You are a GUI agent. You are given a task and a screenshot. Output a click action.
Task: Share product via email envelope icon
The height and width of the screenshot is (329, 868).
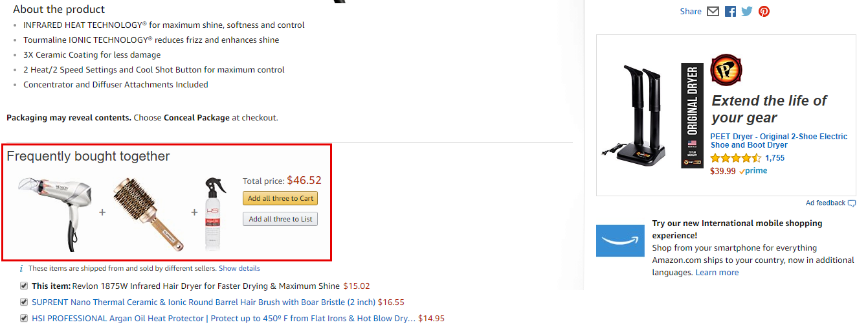(x=713, y=12)
